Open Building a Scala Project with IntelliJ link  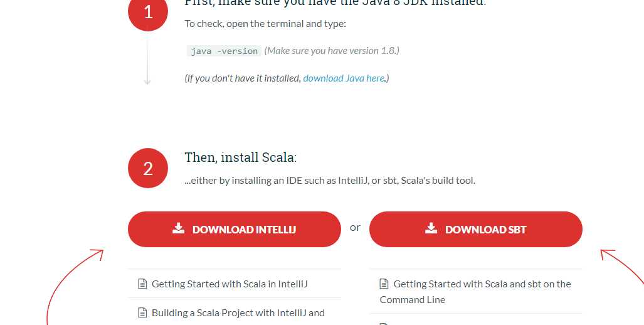tap(238, 312)
